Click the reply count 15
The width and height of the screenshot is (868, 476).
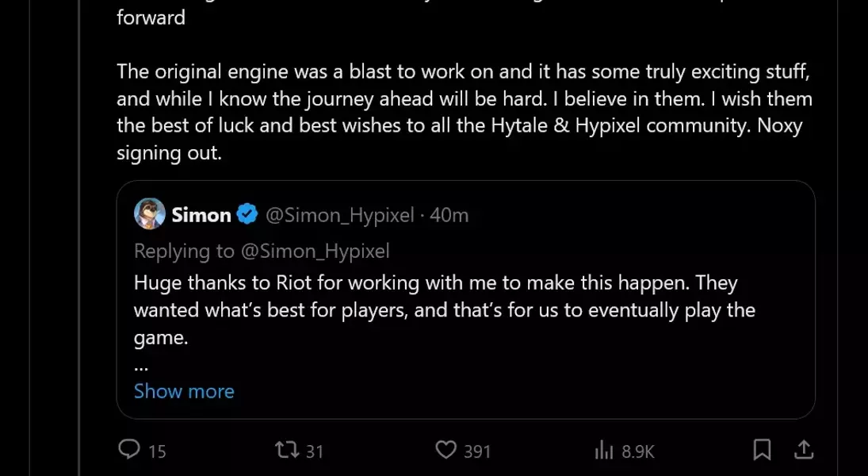[x=157, y=451]
